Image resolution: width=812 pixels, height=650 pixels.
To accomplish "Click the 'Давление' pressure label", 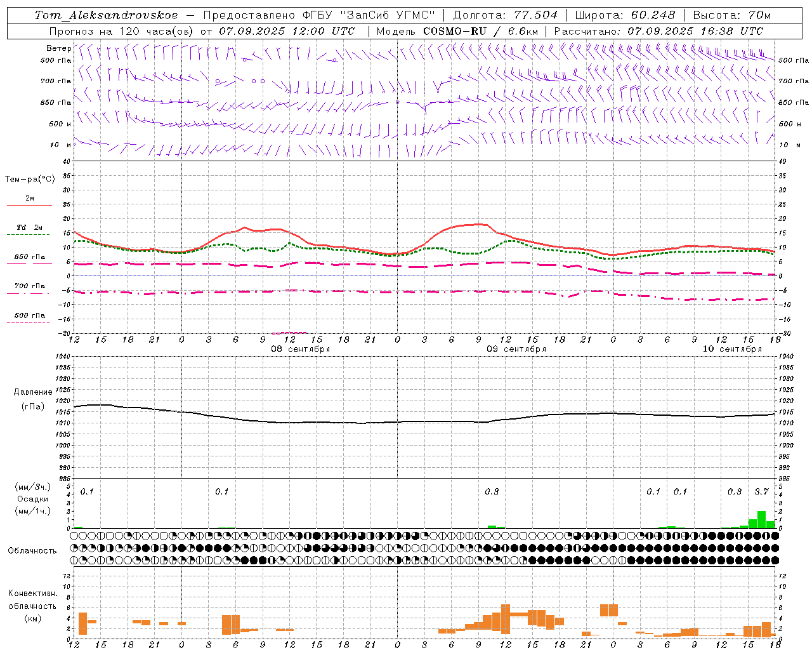I will [33, 392].
